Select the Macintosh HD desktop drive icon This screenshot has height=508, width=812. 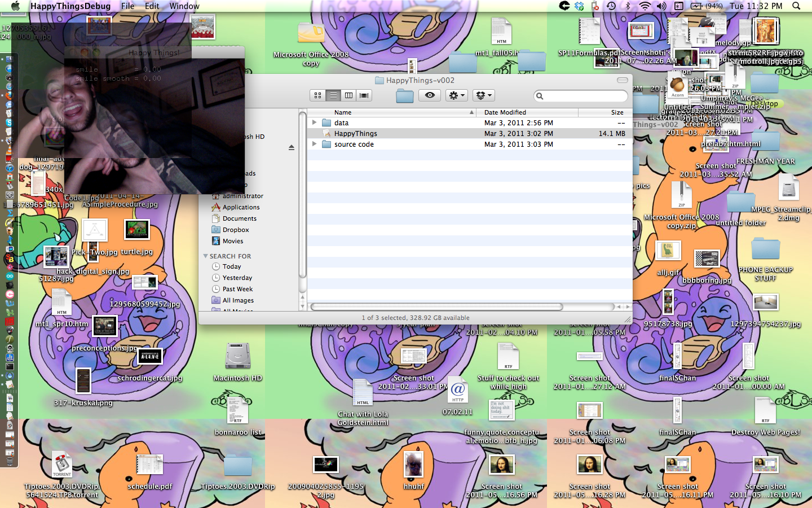(x=237, y=356)
